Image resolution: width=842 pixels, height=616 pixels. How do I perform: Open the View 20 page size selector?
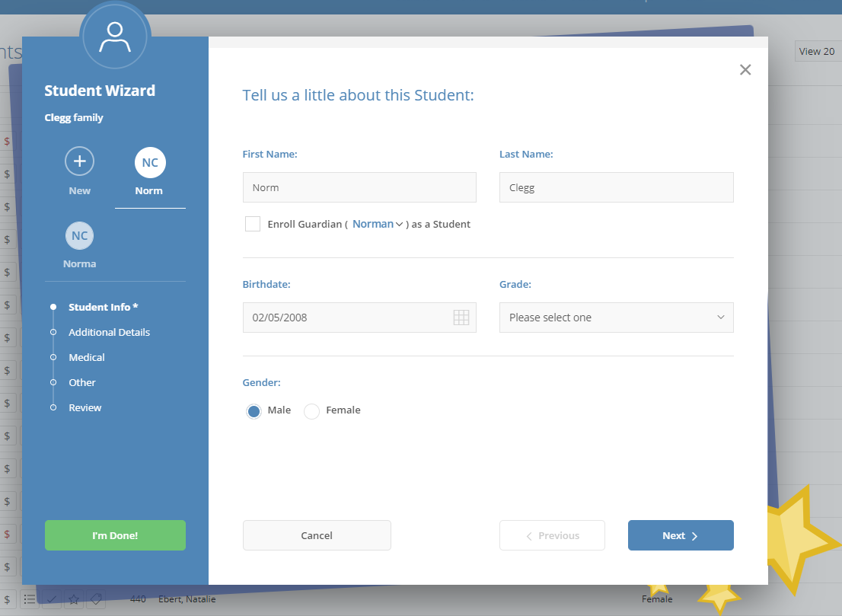(817, 52)
